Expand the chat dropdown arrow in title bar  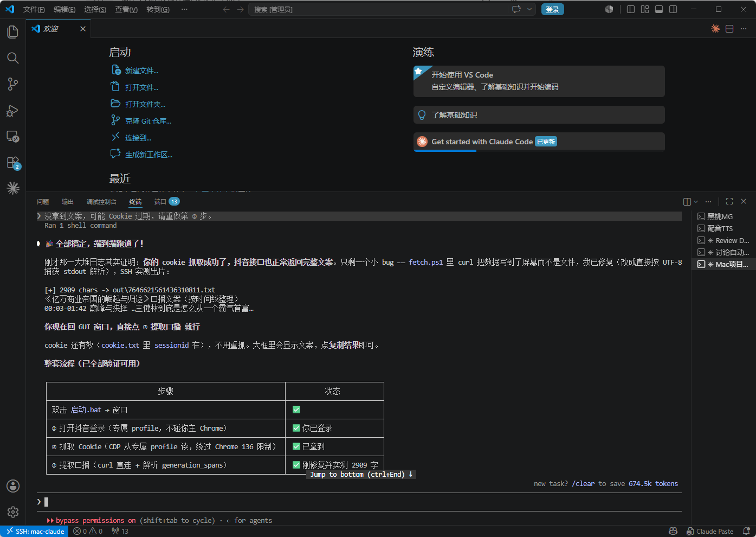pyautogui.click(x=529, y=9)
